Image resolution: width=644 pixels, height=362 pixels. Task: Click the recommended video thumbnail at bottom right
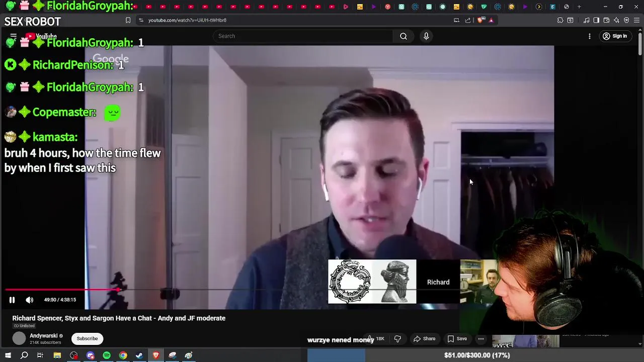pos(526,341)
